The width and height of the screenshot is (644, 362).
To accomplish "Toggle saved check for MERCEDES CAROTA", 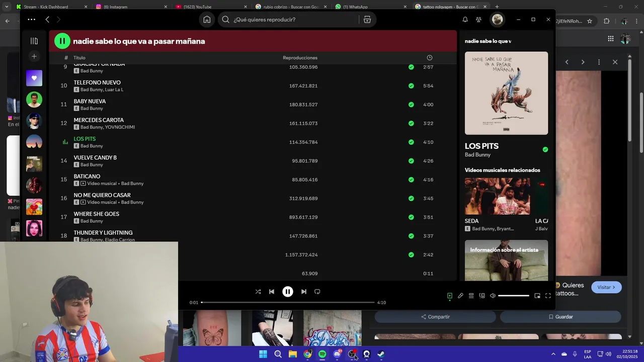I will point(411,123).
